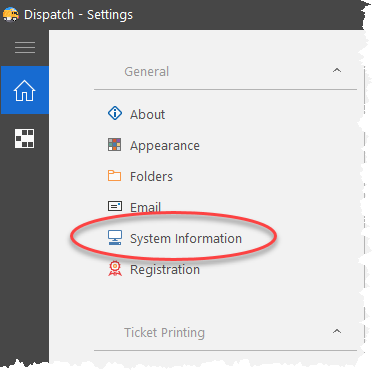Open the Appearance settings entry

(165, 146)
